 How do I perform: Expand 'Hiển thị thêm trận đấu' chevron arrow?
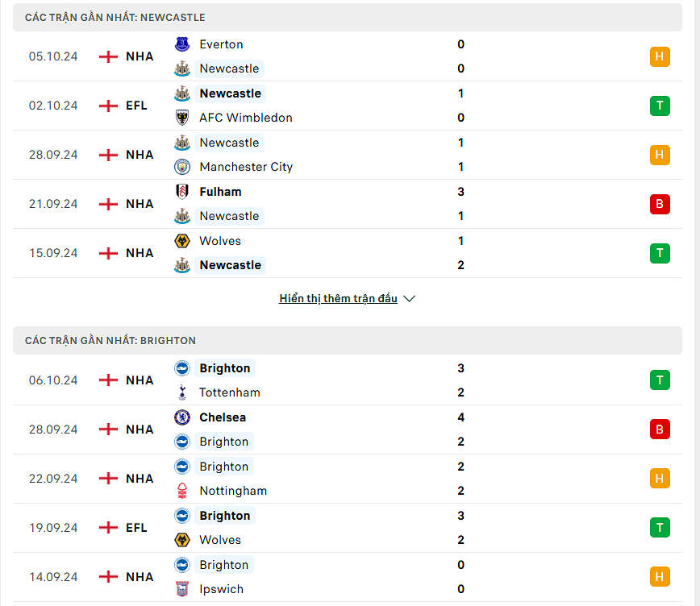(x=409, y=299)
